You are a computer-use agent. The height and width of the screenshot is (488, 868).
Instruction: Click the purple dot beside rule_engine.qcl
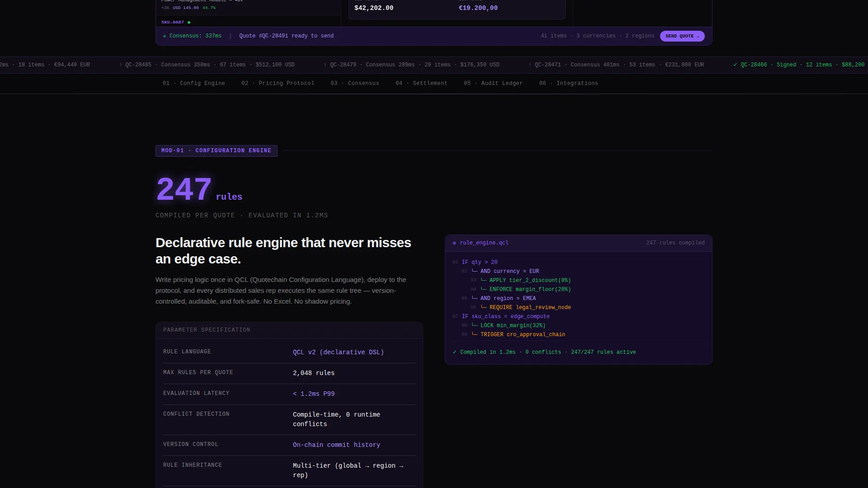pyautogui.click(x=454, y=243)
